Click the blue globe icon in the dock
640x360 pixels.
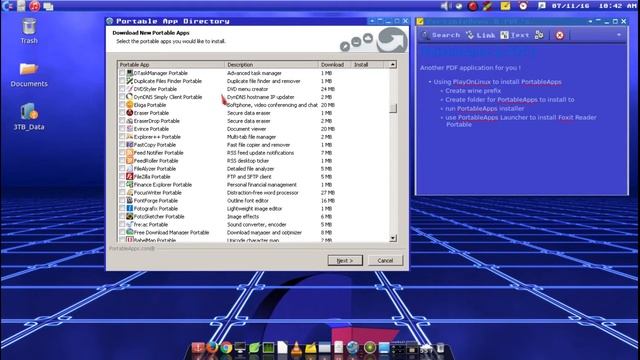(x=352, y=348)
